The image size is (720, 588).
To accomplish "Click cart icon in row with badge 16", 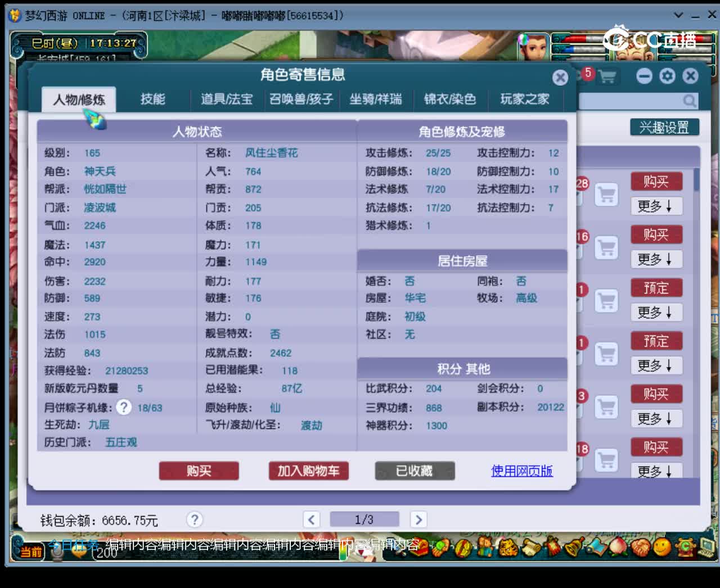I will [x=606, y=248].
